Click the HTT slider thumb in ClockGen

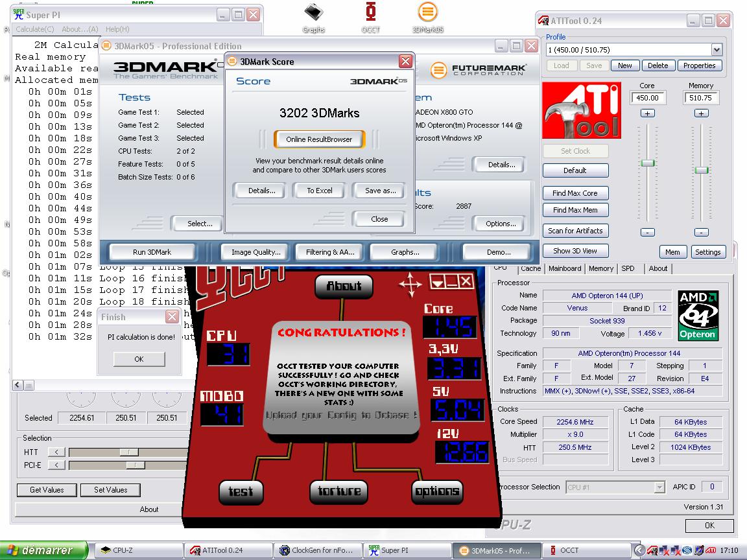[x=128, y=452]
